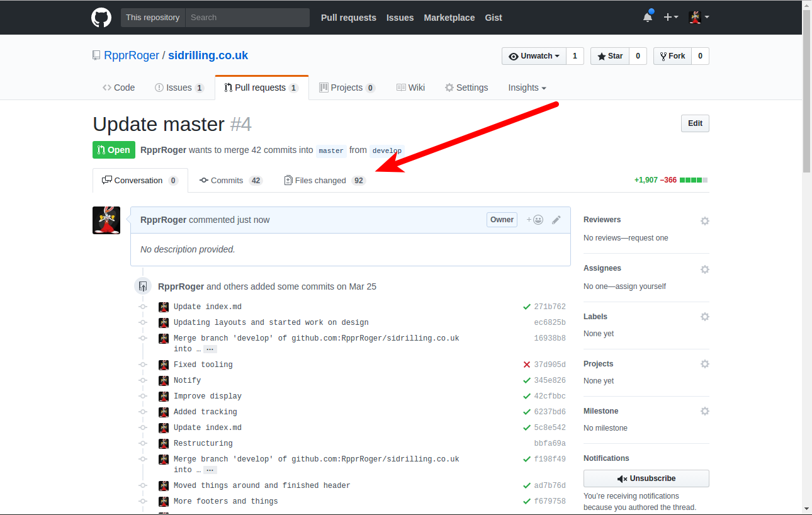
Task: Click avatar beside 'More footers and things'
Action: [x=164, y=502]
